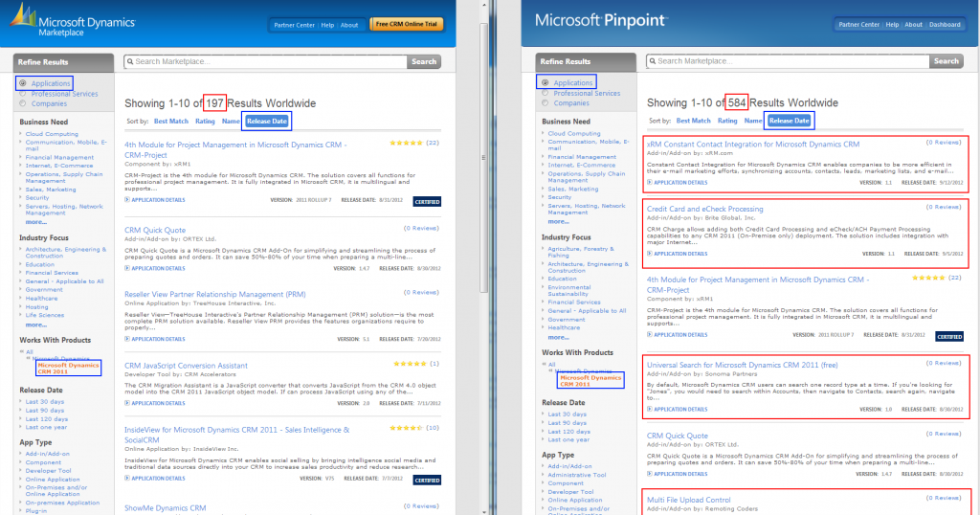
Task: Open xRM Constant Contact Integration listing
Action: [753, 145]
